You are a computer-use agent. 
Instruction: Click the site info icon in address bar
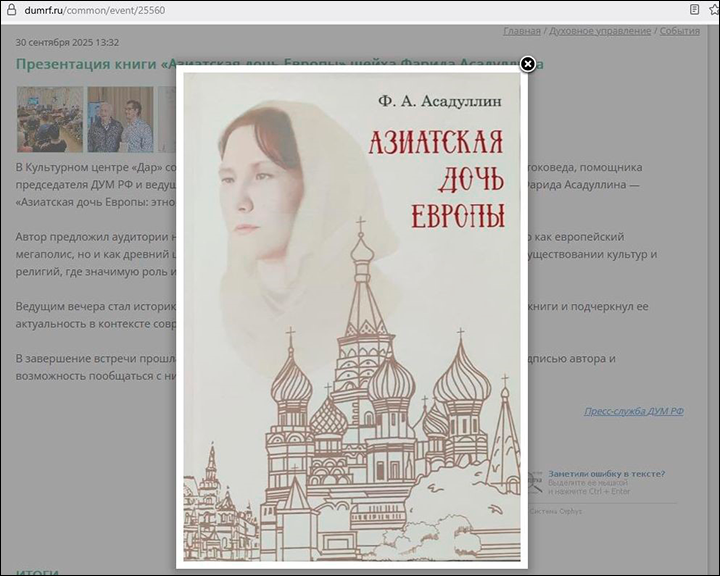pyautogui.click(x=11, y=10)
